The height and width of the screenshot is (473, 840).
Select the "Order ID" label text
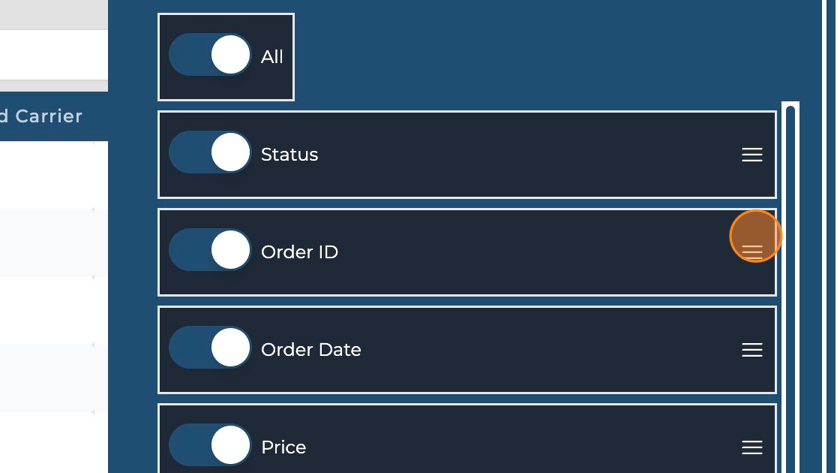(x=299, y=252)
